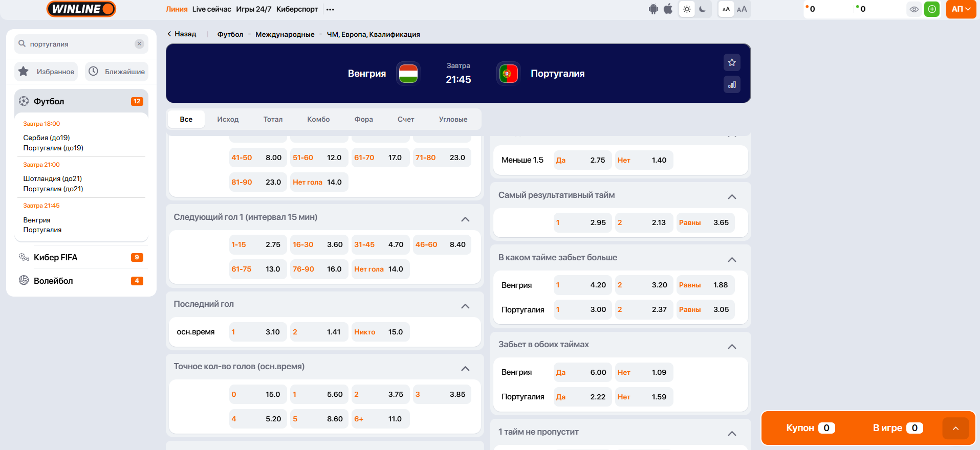
Task: Open the more options ellipsis menu
Action: (x=330, y=9)
